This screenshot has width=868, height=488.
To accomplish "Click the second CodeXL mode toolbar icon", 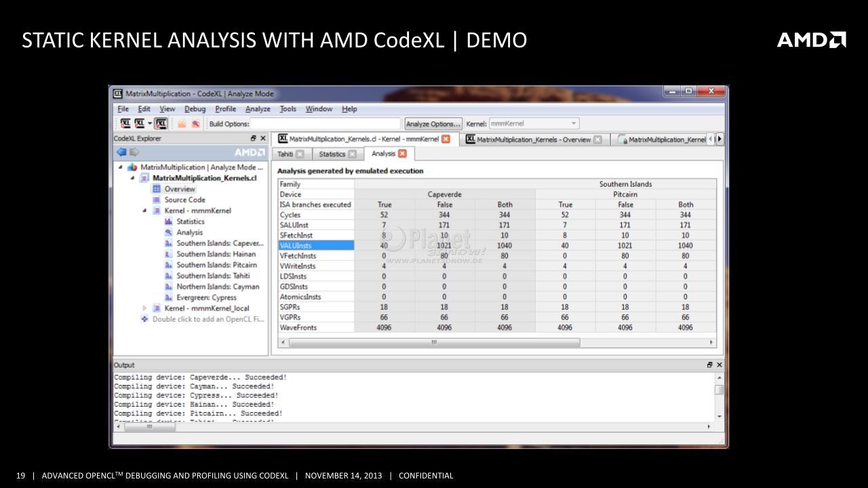I will pyautogui.click(x=140, y=123).
